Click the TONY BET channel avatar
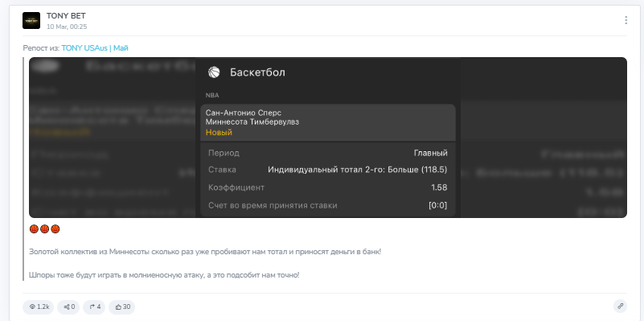 tap(31, 21)
